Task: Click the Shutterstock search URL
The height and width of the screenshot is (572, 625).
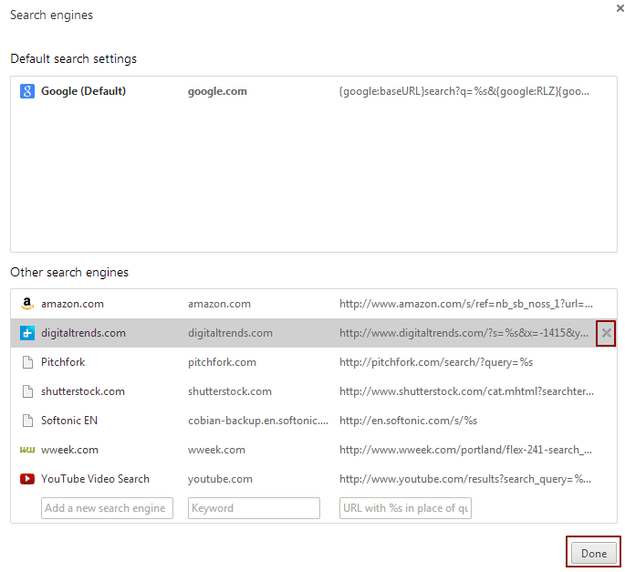Action: click(466, 391)
